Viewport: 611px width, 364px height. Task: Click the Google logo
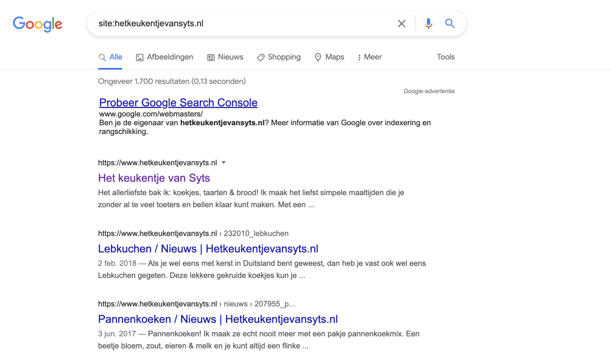37,24
